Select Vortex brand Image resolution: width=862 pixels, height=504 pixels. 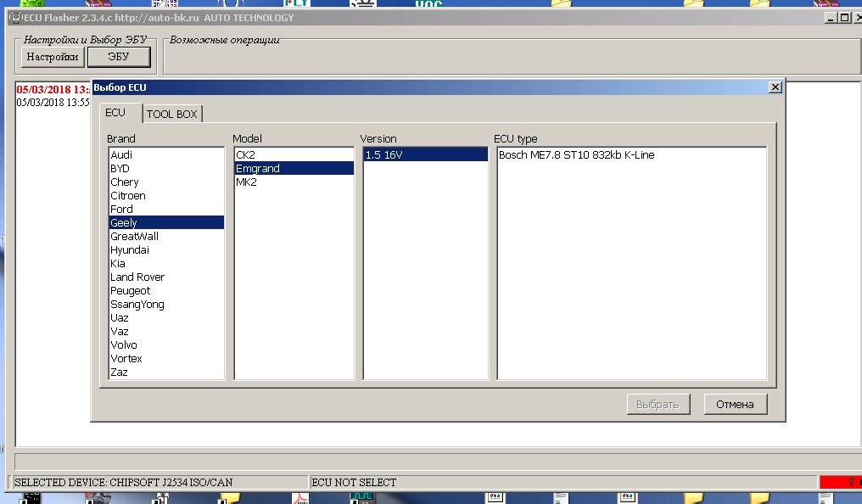click(166, 358)
